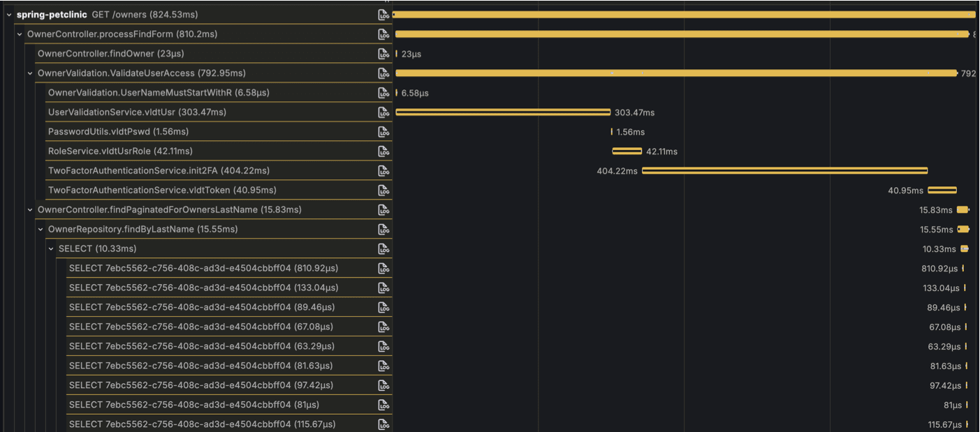The height and width of the screenshot is (432, 980).
Task: Click the 404.22ms duration label
Action: [x=615, y=170]
